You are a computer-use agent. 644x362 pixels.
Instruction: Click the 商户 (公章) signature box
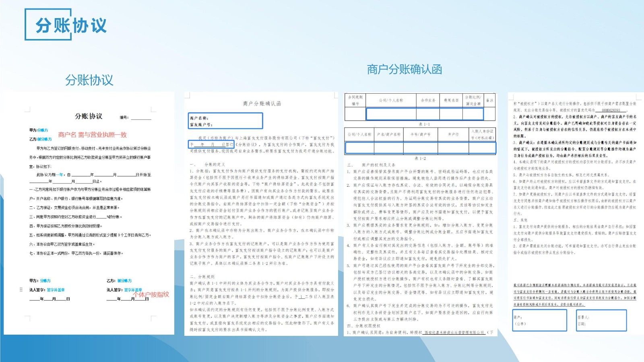(x=539, y=320)
